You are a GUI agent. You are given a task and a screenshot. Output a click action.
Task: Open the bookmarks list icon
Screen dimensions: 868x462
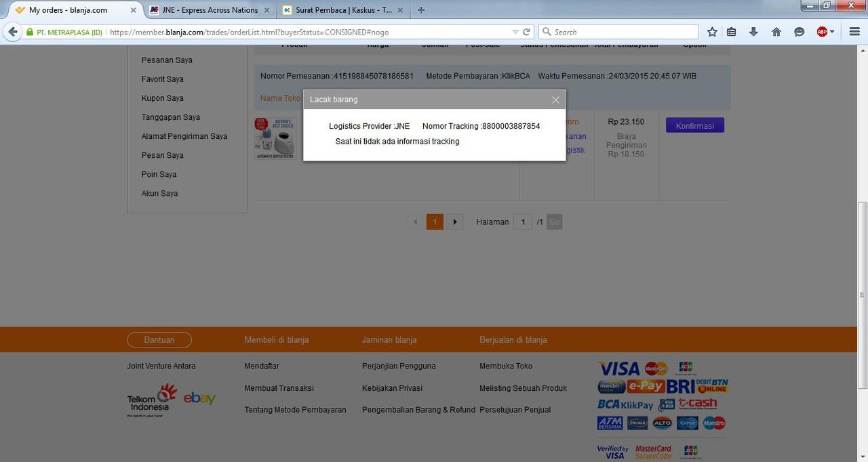731,32
